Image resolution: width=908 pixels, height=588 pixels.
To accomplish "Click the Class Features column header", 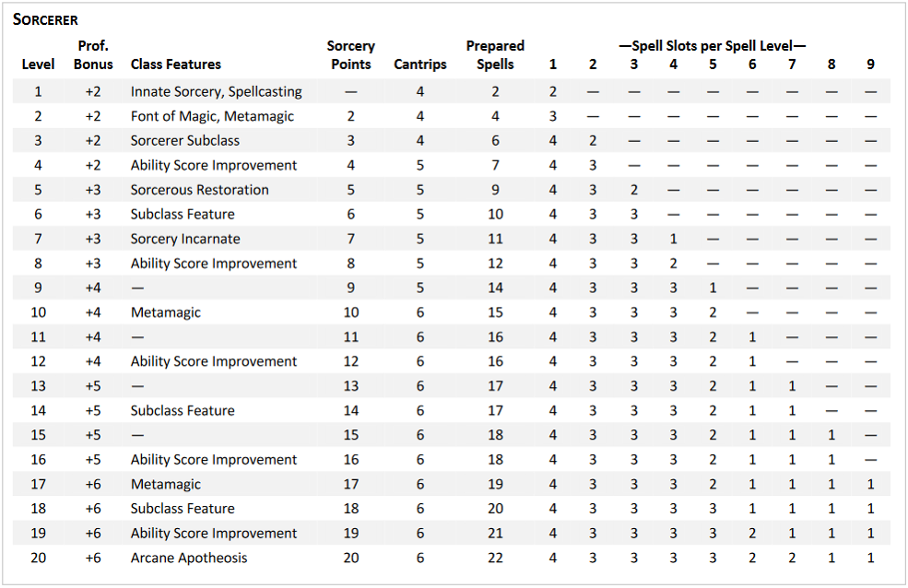I will pos(176,65).
